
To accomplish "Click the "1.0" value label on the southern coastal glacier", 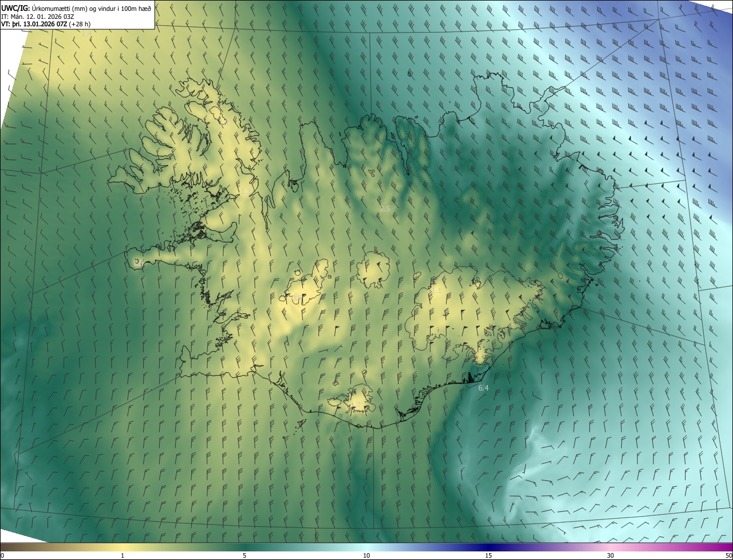I will pos(354,404).
